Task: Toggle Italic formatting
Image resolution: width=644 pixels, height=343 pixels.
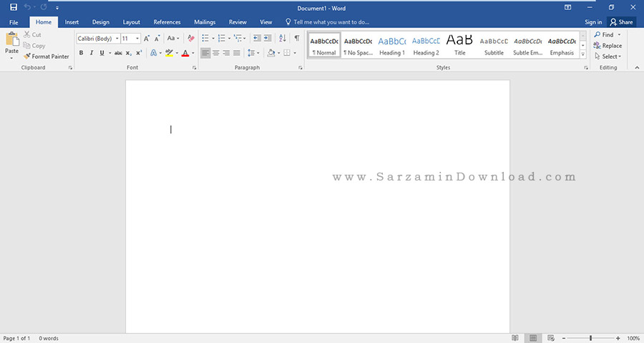Action: tap(92, 53)
